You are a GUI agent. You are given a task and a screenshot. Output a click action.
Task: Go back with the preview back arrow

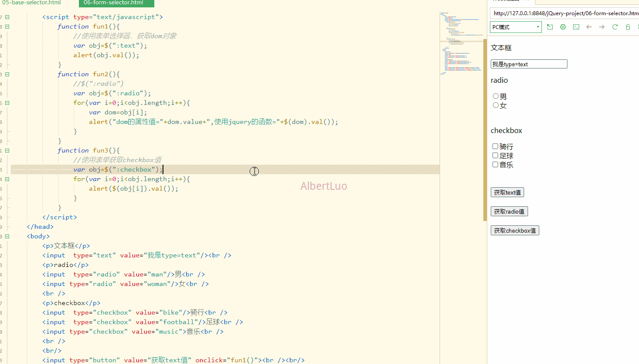[x=589, y=27]
